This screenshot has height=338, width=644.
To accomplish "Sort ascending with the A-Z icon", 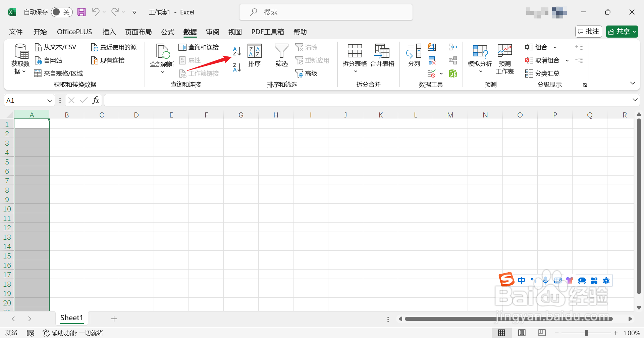I will coord(236,51).
